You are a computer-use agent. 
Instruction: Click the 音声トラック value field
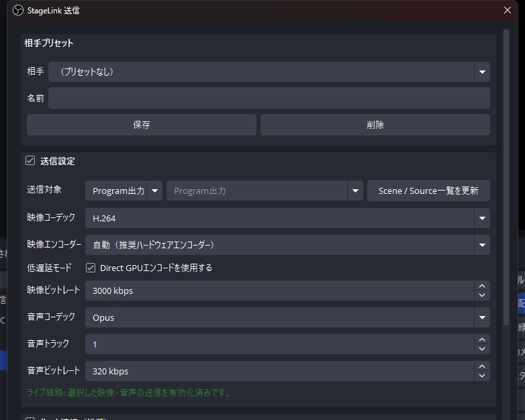point(279,344)
